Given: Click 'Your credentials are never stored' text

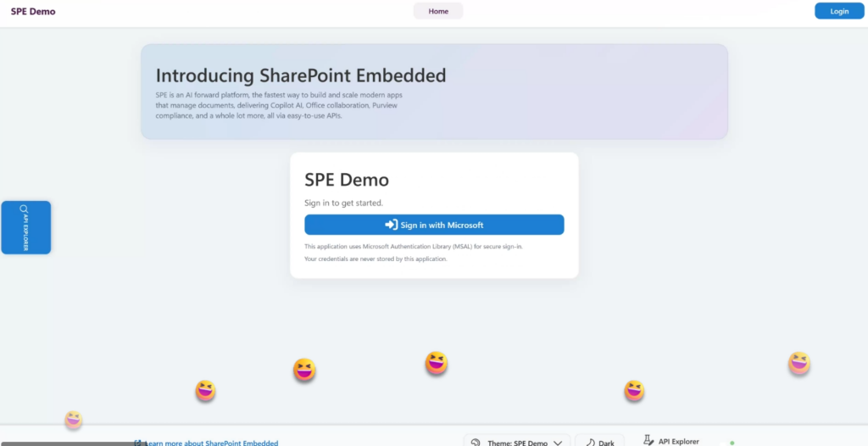Looking at the screenshot, I should click(376, 259).
